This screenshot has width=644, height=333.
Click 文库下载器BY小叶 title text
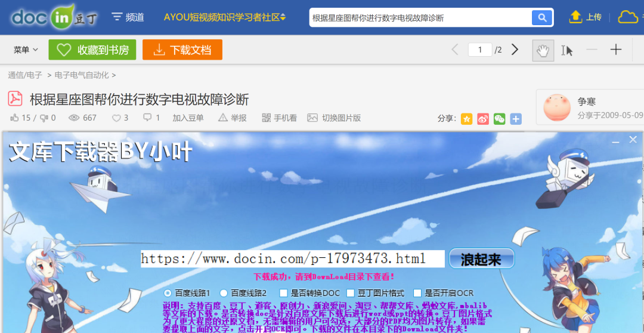point(101,152)
